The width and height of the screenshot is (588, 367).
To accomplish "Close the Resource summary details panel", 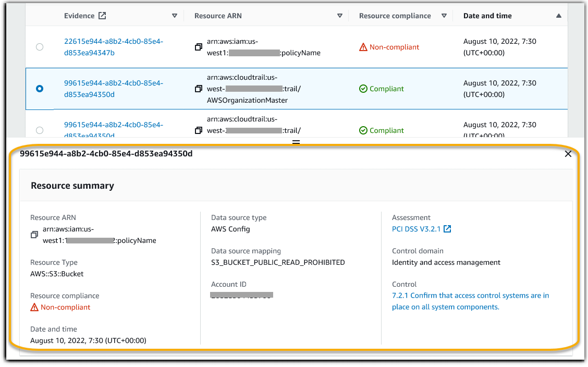I will tap(568, 154).
